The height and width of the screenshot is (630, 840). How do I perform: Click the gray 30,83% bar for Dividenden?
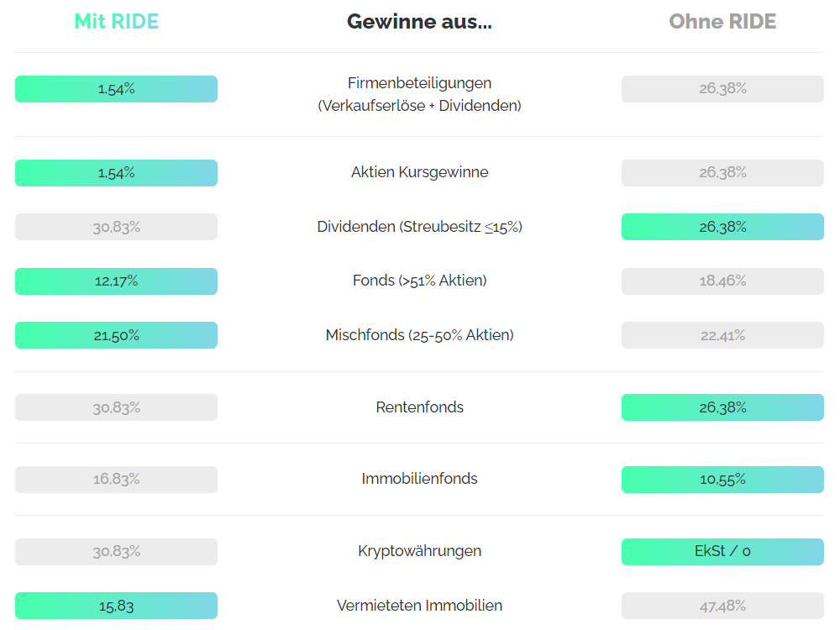coord(116,227)
